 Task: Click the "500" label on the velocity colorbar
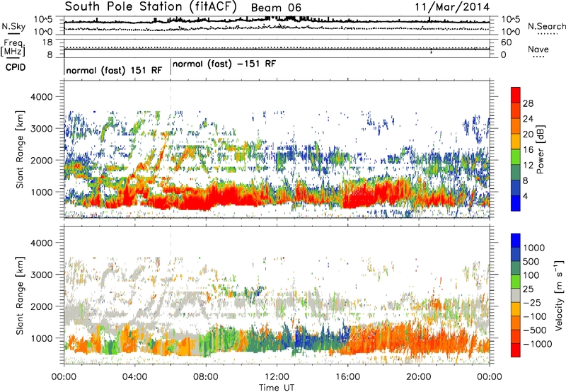click(531, 261)
